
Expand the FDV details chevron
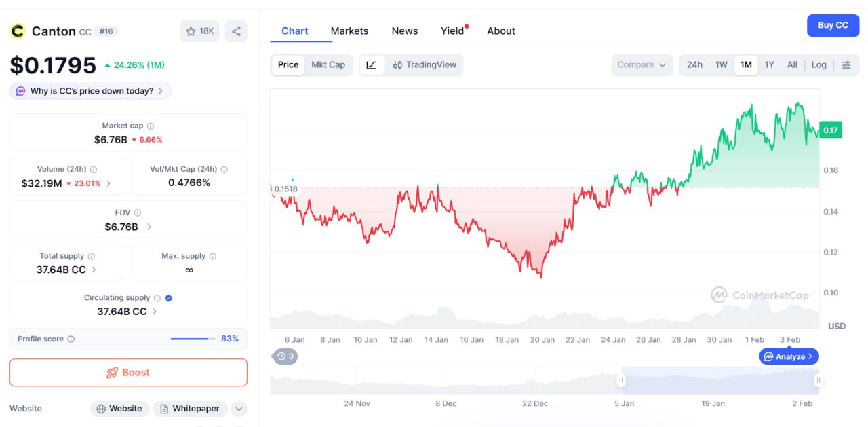click(149, 227)
